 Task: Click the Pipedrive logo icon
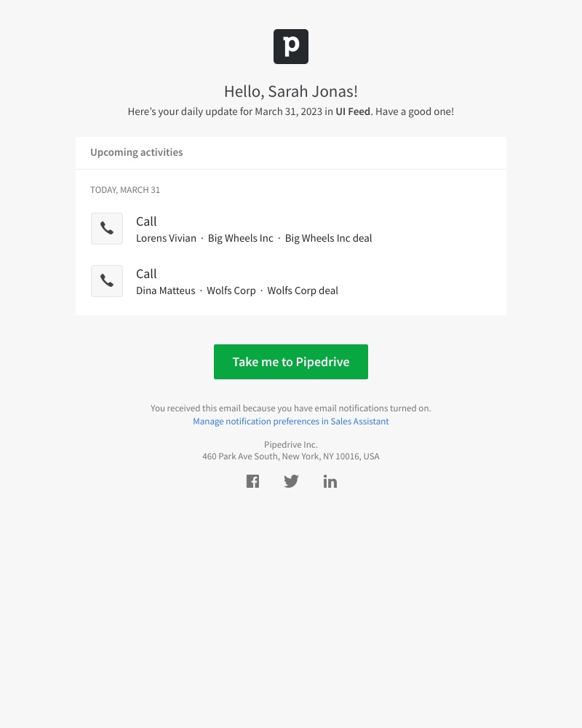pyautogui.click(x=291, y=47)
